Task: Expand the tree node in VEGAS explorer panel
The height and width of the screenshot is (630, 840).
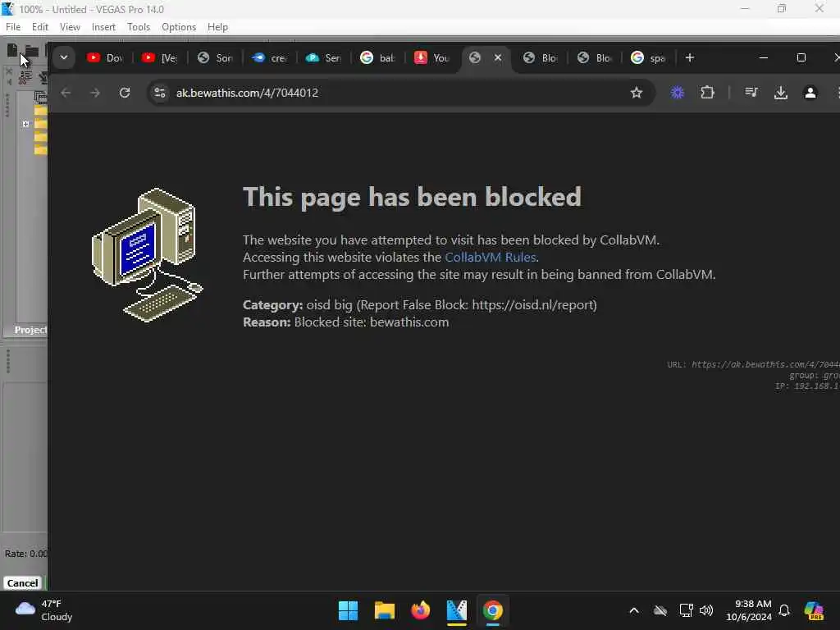Action: pyautogui.click(x=25, y=124)
